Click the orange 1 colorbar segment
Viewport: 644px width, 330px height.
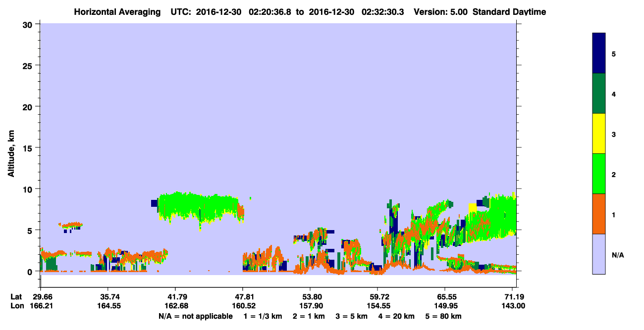(x=599, y=214)
